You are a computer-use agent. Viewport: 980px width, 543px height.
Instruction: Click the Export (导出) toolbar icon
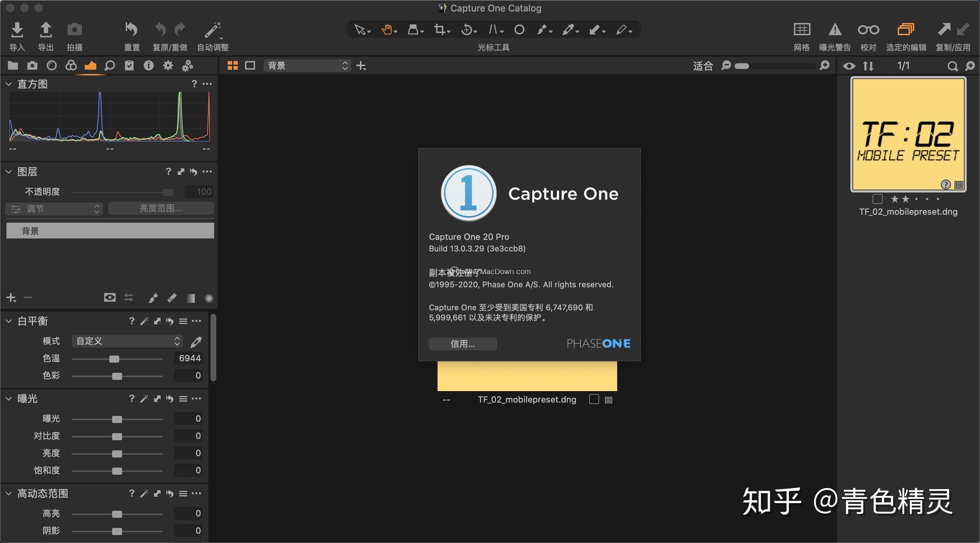point(46,30)
